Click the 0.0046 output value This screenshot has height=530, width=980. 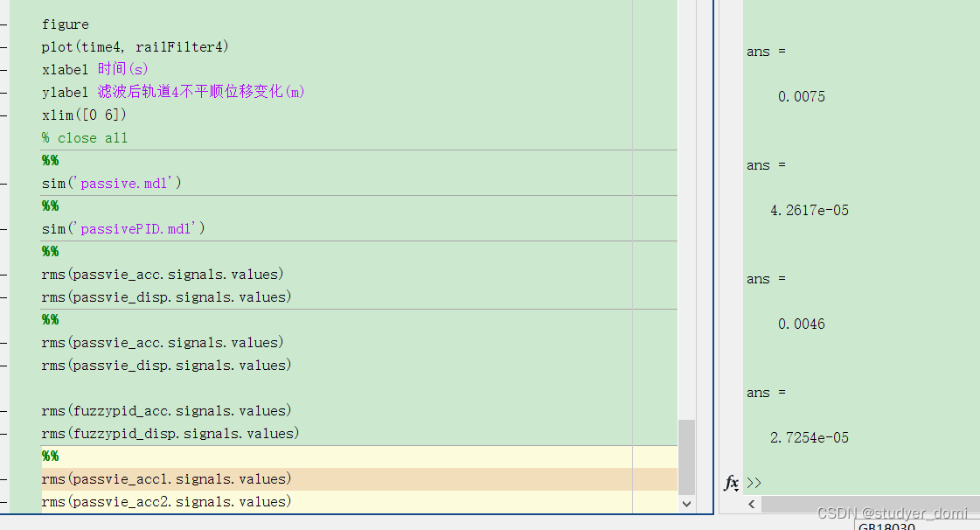click(x=802, y=324)
